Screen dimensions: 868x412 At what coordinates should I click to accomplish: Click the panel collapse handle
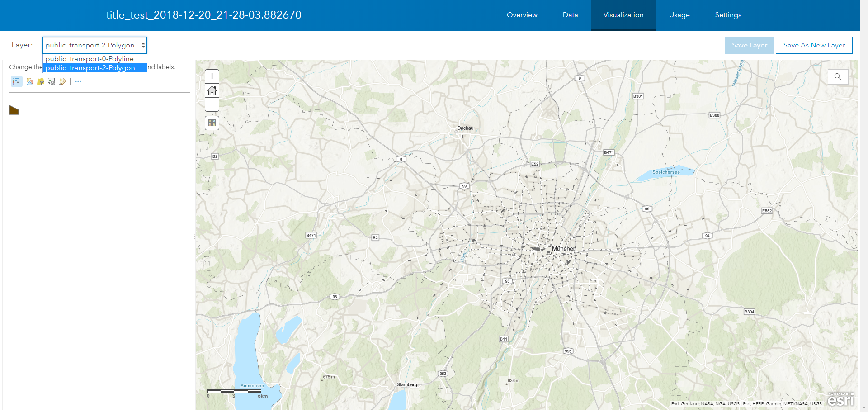tap(194, 235)
